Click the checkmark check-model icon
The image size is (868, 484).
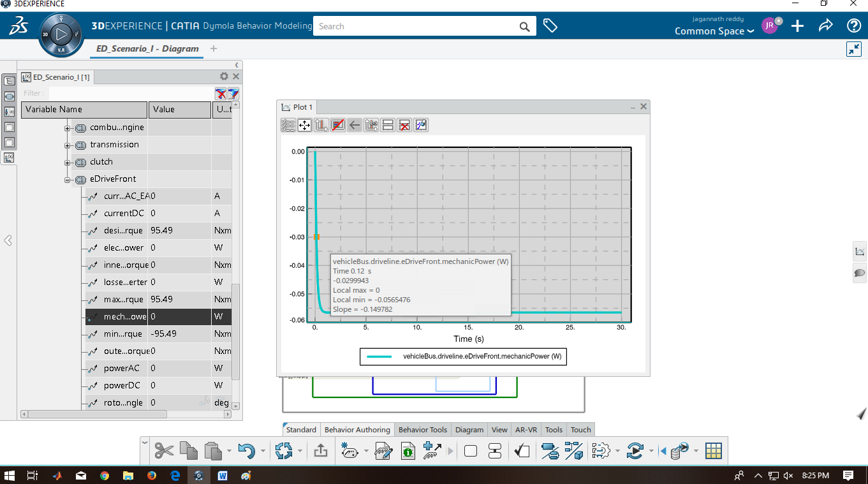pos(522,451)
